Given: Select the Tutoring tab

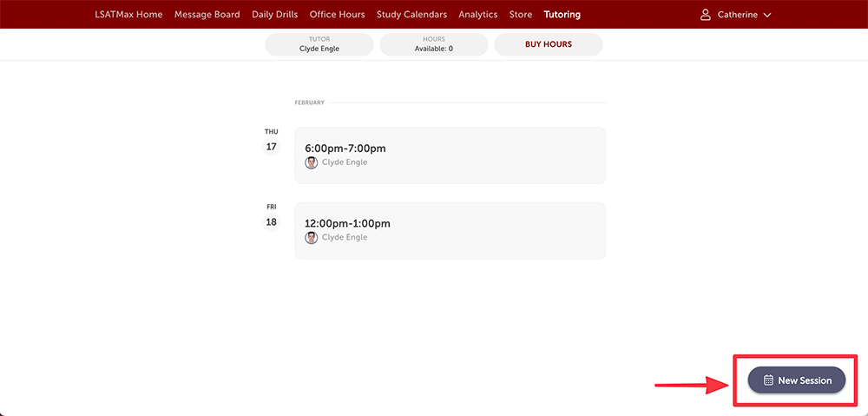Looking at the screenshot, I should [x=562, y=15].
